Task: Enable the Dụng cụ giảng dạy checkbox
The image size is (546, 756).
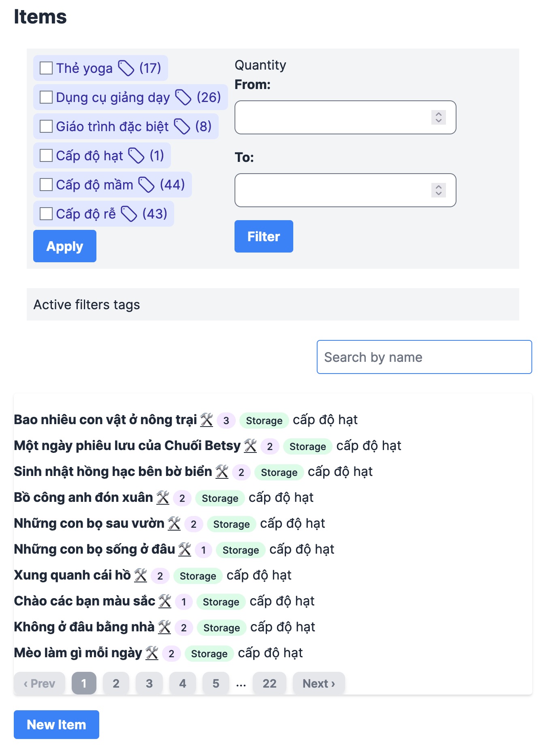Action: pos(46,97)
